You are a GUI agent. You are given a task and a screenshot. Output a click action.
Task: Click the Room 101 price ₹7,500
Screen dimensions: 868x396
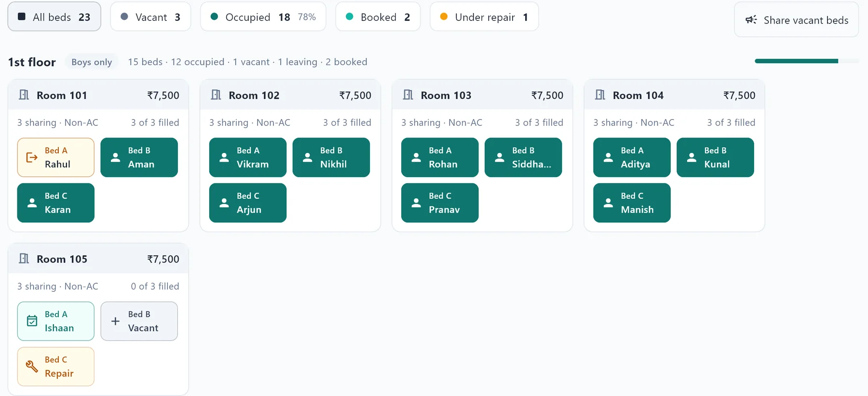click(x=163, y=96)
